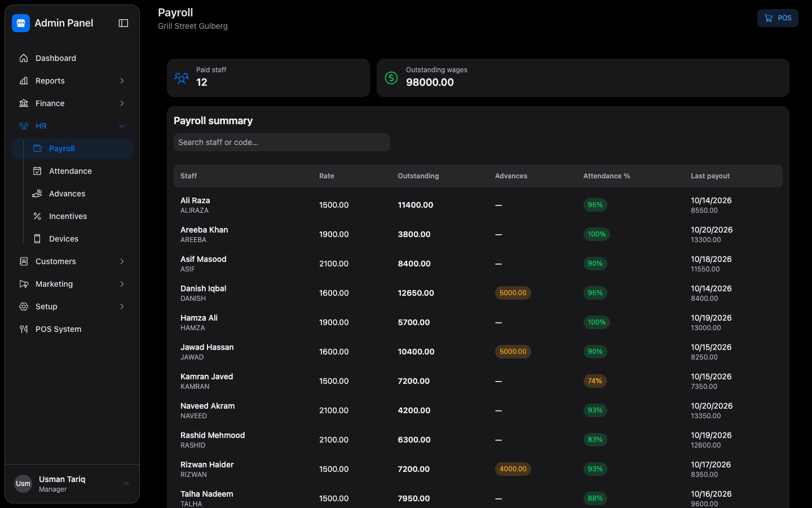Expand the Setup submenu chevron

[122, 306]
